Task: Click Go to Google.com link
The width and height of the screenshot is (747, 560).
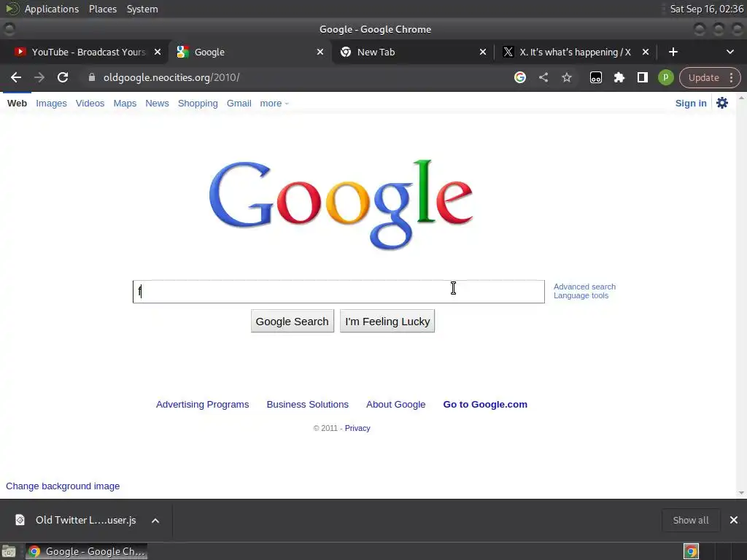Action: tap(485, 404)
